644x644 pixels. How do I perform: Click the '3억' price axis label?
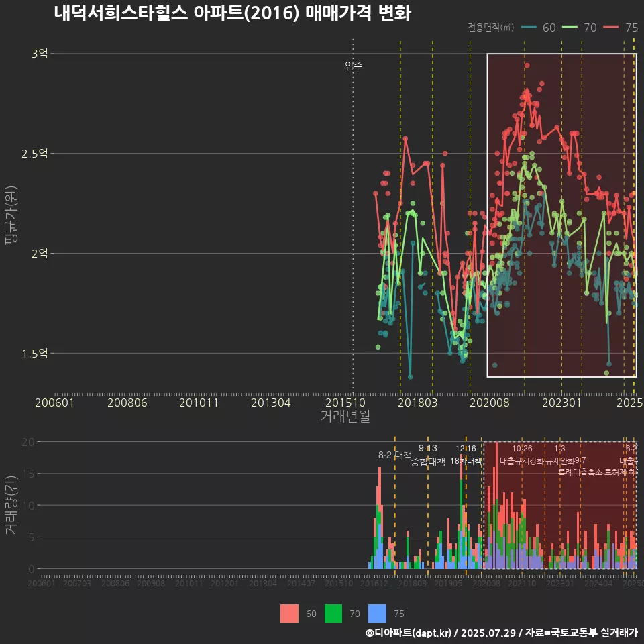coord(40,54)
